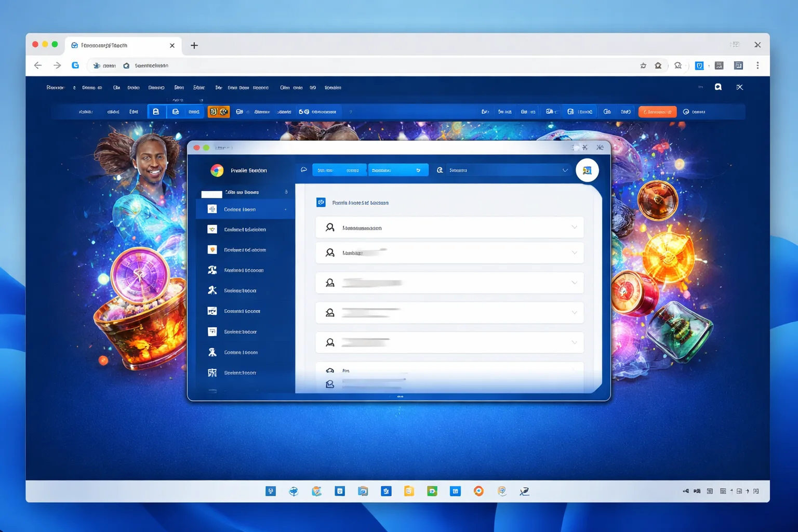Open the green app icon in the taskbar
798x532 pixels.
click(x=432, y=491)
